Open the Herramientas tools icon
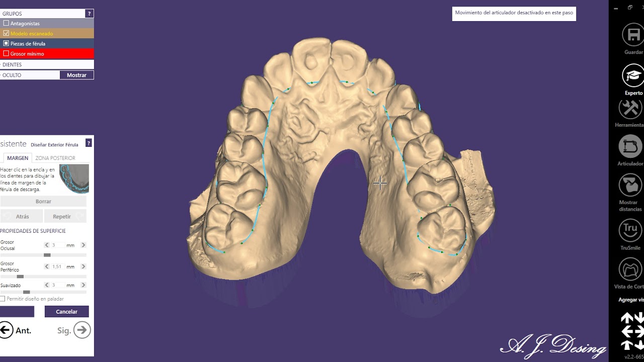This screenshot has width=644, height=362. click(631, 108)
